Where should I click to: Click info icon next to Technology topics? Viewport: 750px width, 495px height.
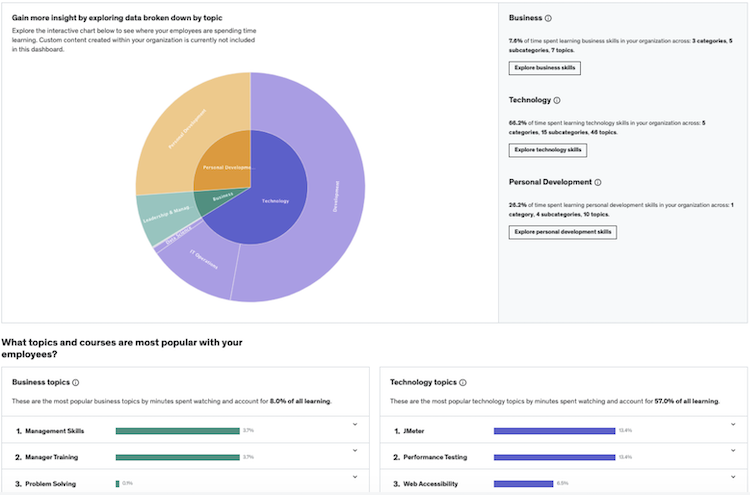pos(462,382)
